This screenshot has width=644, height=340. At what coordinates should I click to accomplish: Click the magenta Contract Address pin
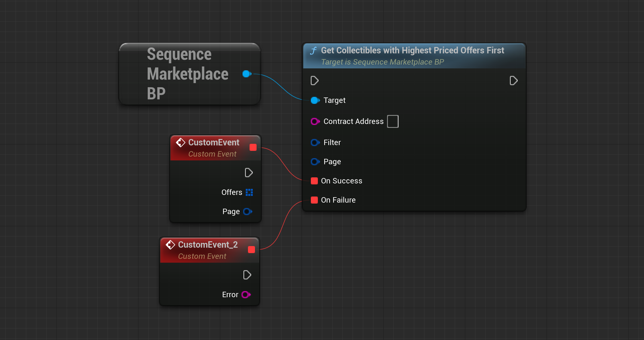pyautogui.click(x=315, y=121)
